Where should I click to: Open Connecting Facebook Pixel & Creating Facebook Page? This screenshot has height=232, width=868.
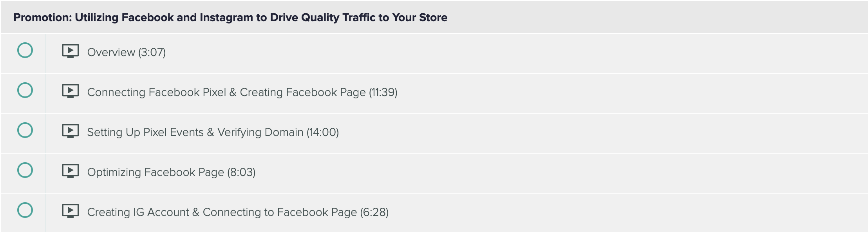pyautogui.click(x=227, y=92)
